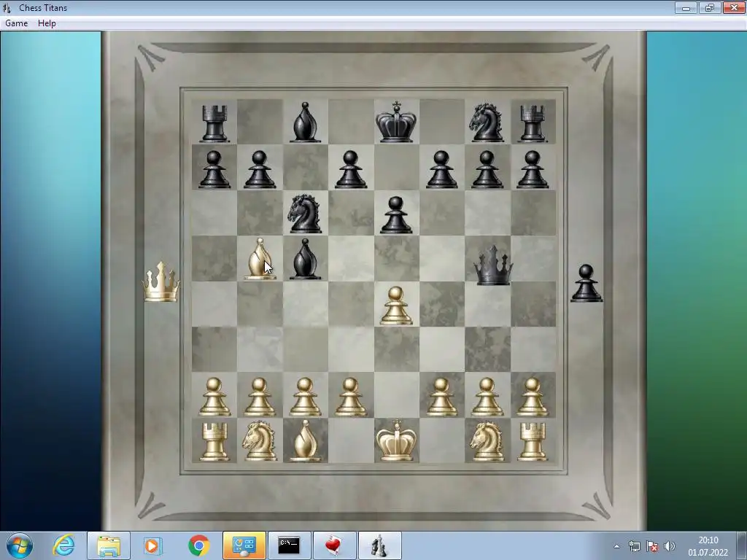The image size is (747, 560).
Task: Select the white rook on h1
Action: pyautogui.click(x=532, y=442)
